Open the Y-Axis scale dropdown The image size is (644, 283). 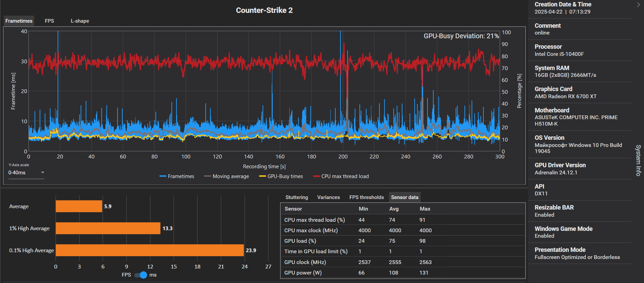pyautogui.click(x=26, y=173)
